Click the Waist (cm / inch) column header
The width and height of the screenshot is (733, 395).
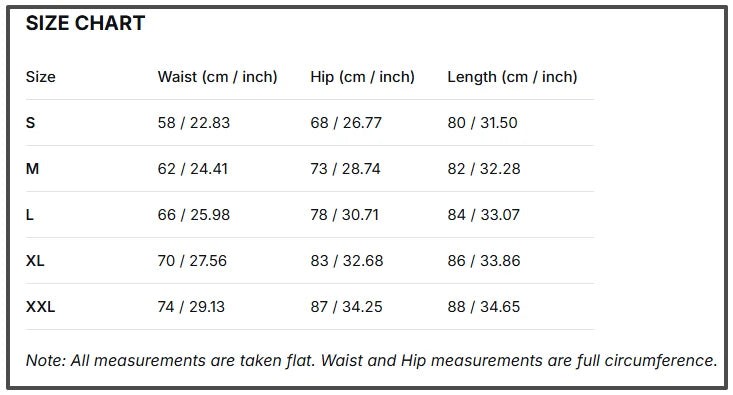coord(217,77)
